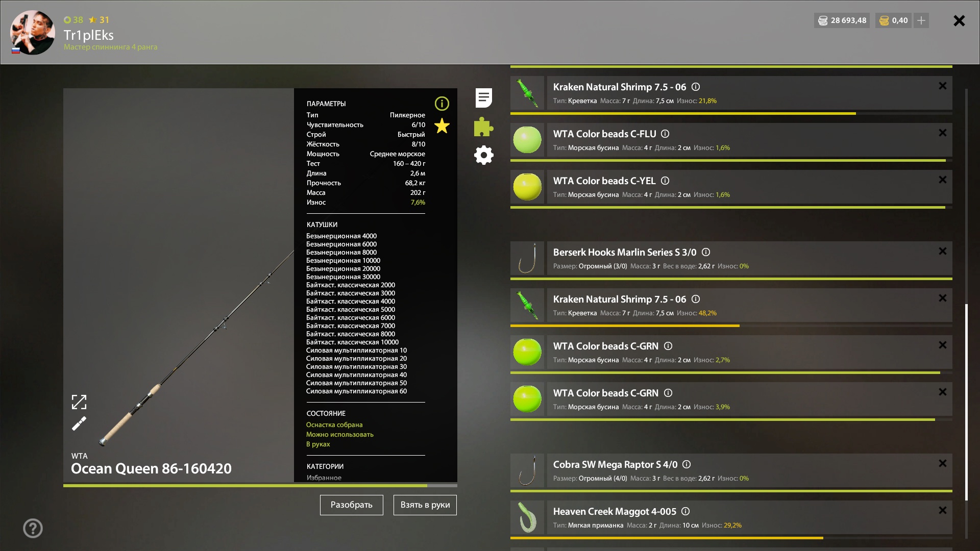Viewport: 980px width, 551px height.
Task: Click the tackle list vertical scrollbar
Action: pyautogui.click(x=966, y=402)
